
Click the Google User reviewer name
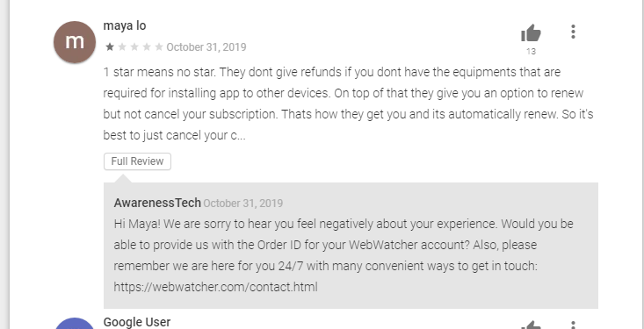137,322
